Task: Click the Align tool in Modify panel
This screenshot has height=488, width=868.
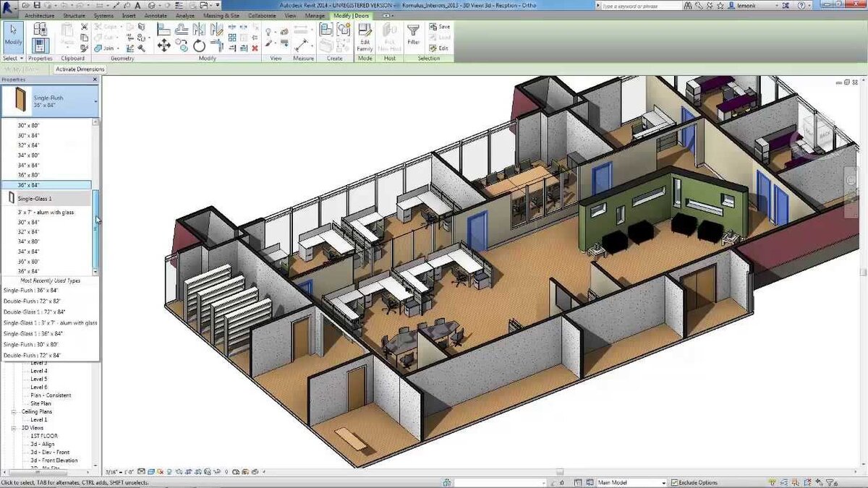Action: pos(164,29)
